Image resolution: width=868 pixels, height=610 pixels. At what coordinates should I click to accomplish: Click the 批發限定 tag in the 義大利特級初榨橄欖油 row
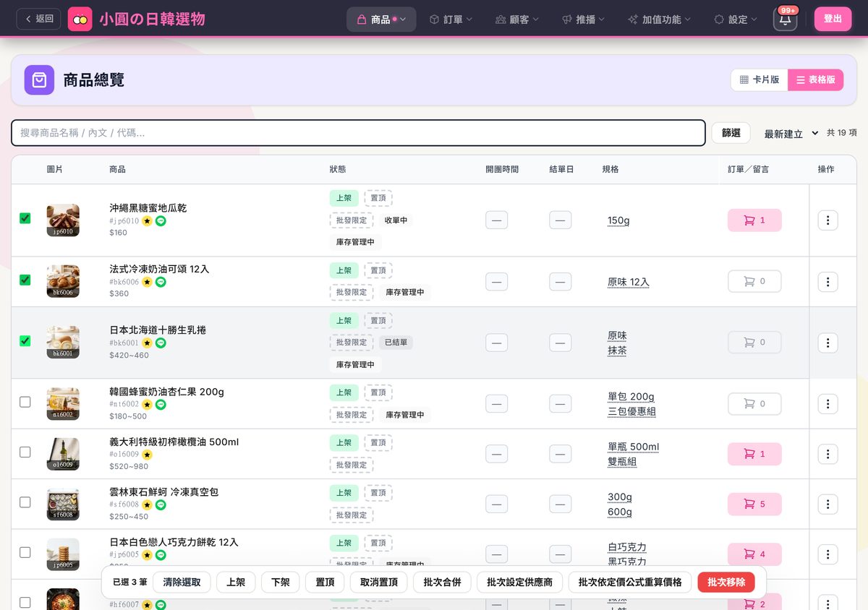(352, 465)
